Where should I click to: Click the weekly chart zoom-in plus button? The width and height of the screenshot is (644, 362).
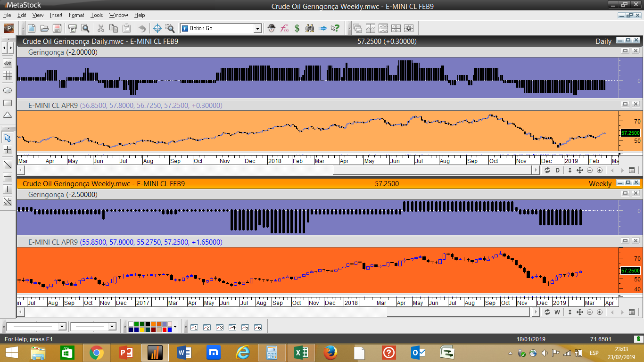click(600, 312)
